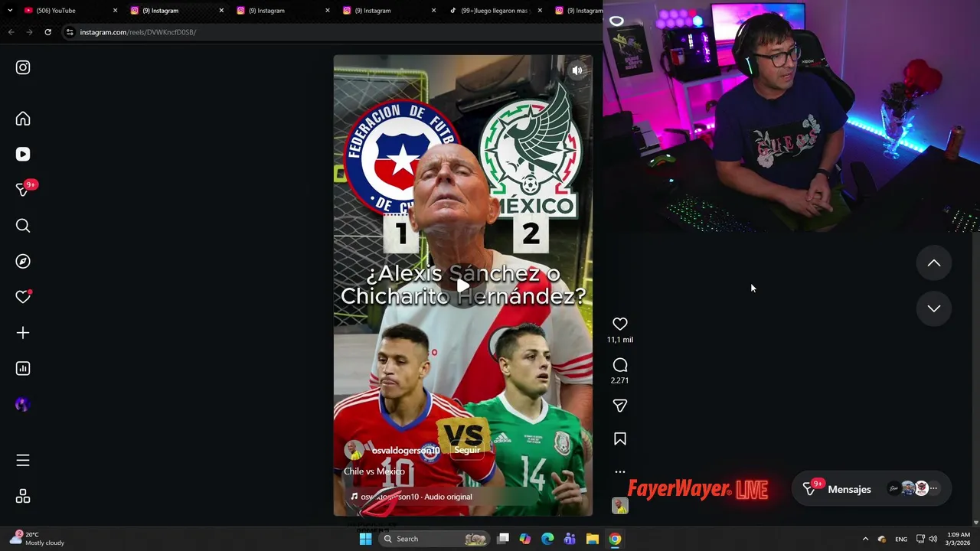
Task: Launch Copilot from the taskbar
Action: pos(525,539)
